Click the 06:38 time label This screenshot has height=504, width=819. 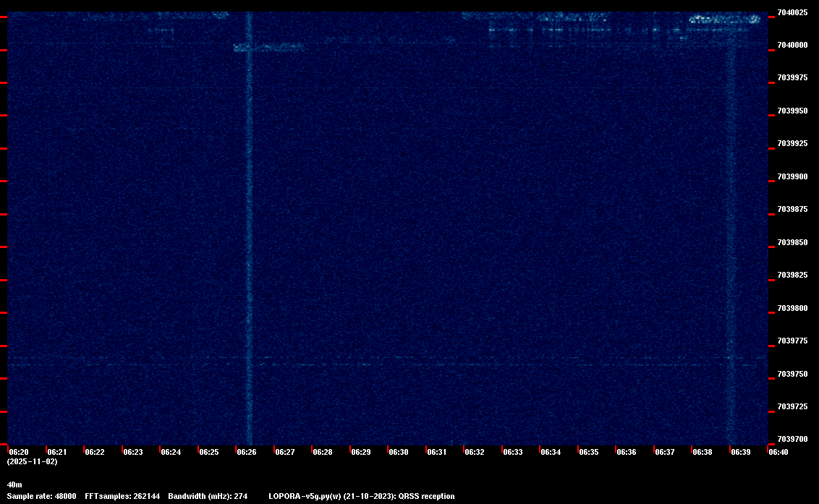pos(702,452)
